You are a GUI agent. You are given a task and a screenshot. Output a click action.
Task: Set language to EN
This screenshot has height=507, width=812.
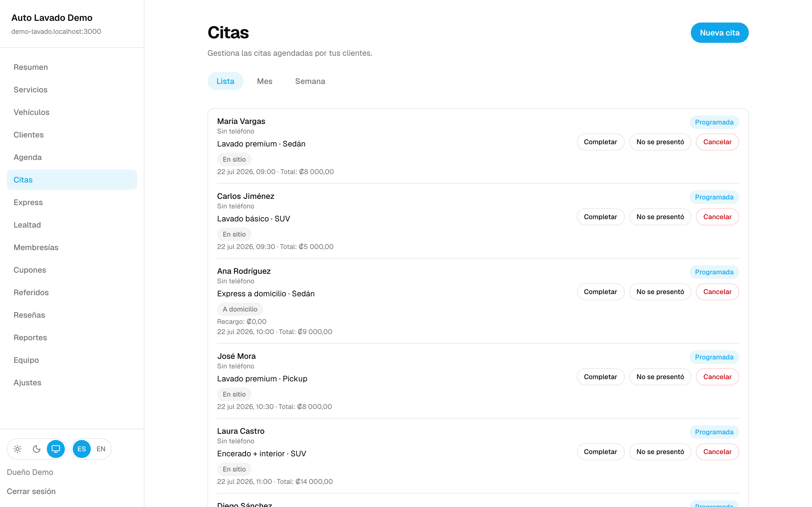101,449
